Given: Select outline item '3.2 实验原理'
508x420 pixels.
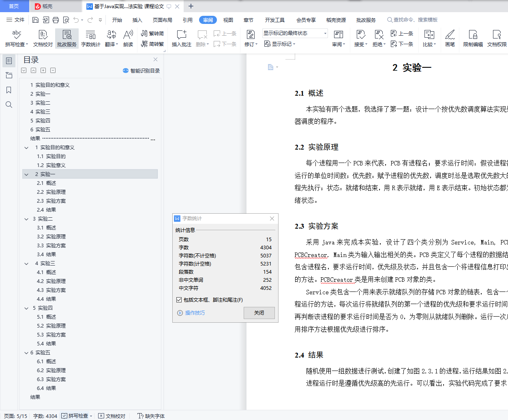Looking at the screenshot, I should (51, 237).
